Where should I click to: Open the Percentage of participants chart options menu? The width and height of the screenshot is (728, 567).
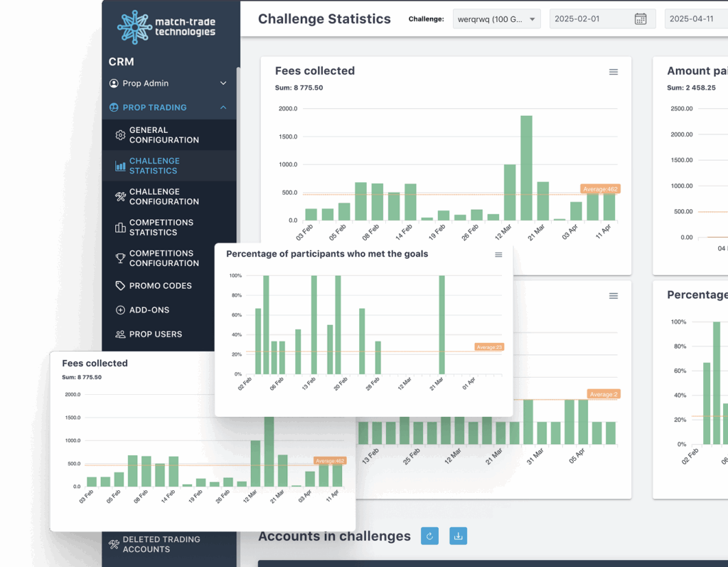click(499, 254)
